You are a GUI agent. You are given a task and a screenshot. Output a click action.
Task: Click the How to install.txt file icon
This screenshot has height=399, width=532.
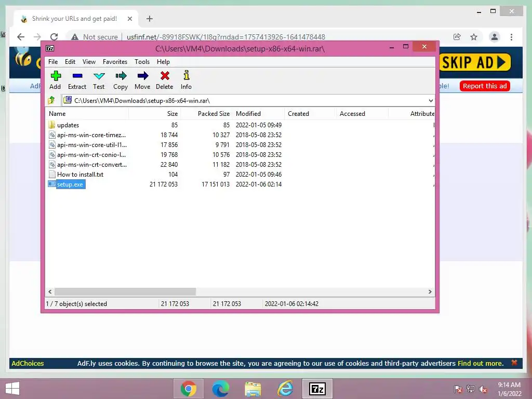pos(52,175)
